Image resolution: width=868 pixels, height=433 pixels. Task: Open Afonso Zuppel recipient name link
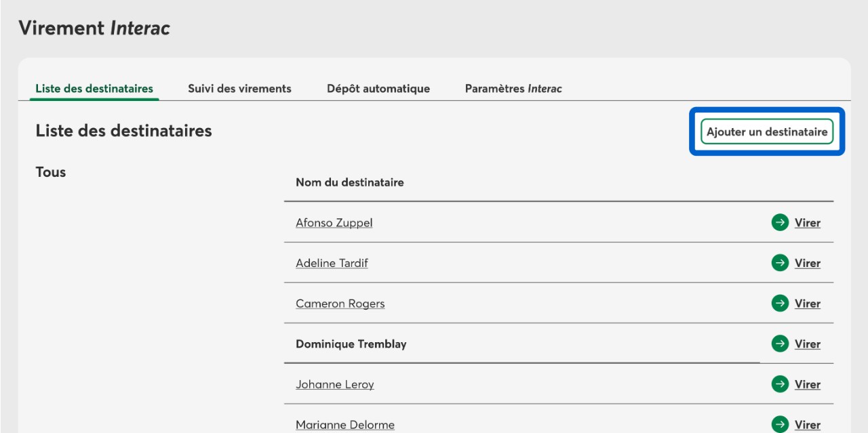pyautogui.click(x=334, y=223)
